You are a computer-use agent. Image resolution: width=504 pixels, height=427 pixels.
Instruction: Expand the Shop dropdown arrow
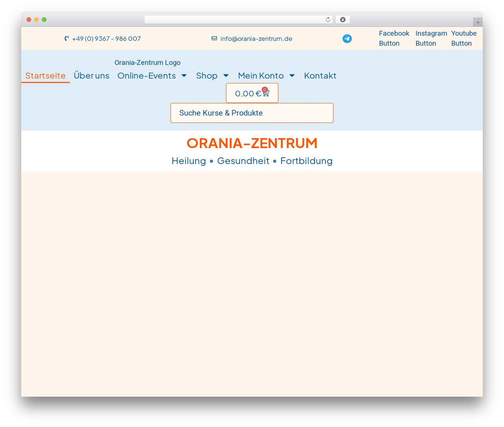[x=226, y=76]
